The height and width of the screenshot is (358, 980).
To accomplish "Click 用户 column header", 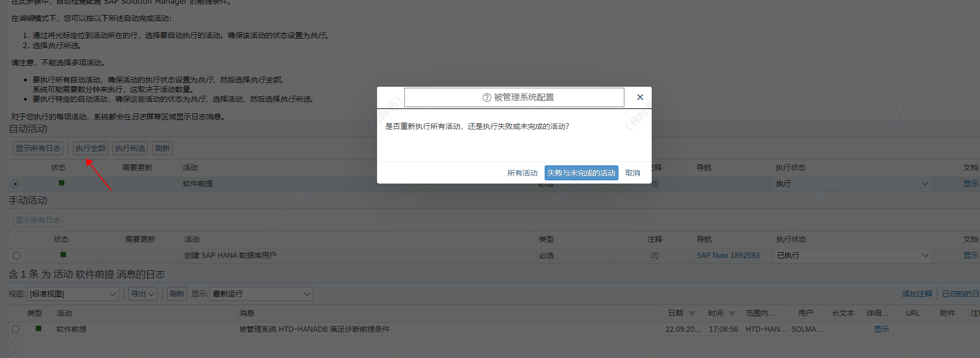I will (x=805, y=313).
